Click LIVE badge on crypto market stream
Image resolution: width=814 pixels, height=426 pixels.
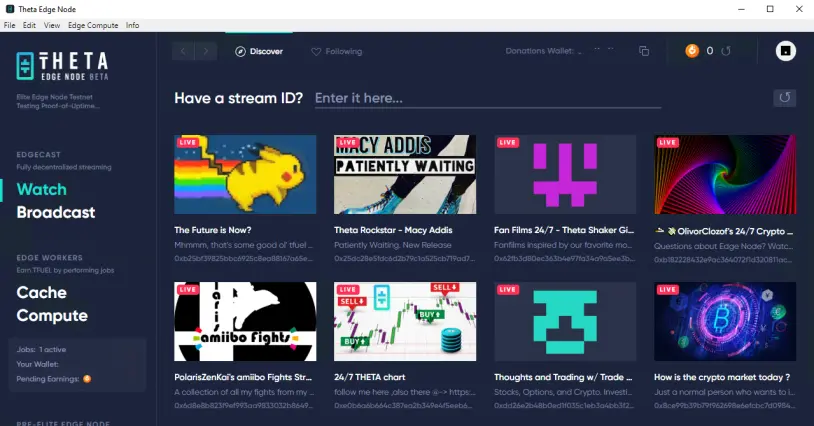[667, 290]
